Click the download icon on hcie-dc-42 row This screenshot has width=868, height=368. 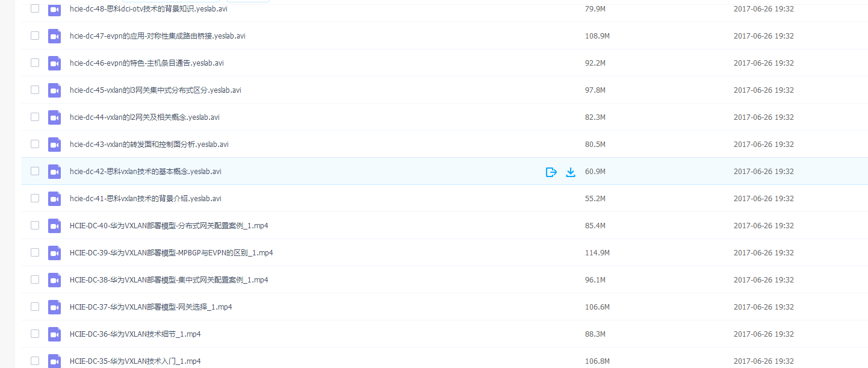(x=571, y=172)
